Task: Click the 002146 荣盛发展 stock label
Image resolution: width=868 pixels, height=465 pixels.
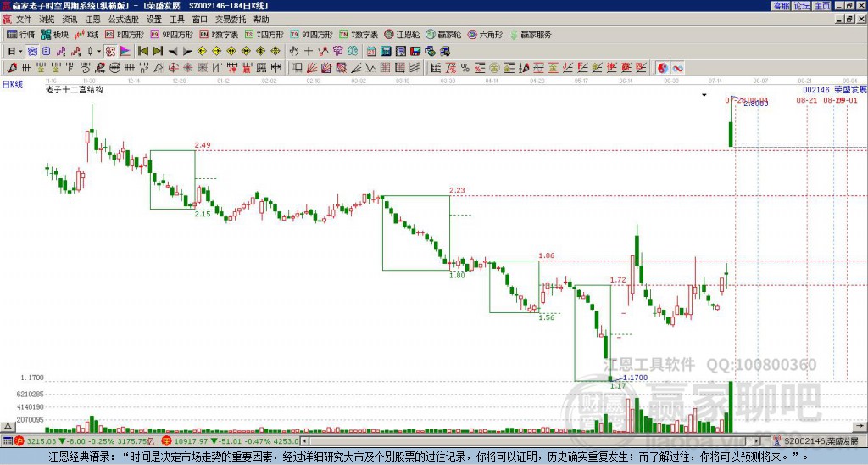Action: click(835, 90)
